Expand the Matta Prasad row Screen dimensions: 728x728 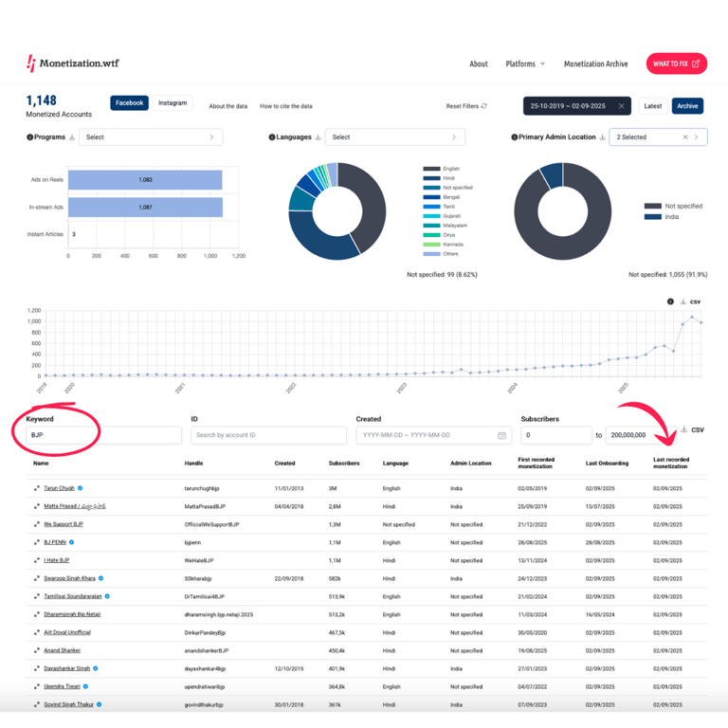[x=37, y=506]
